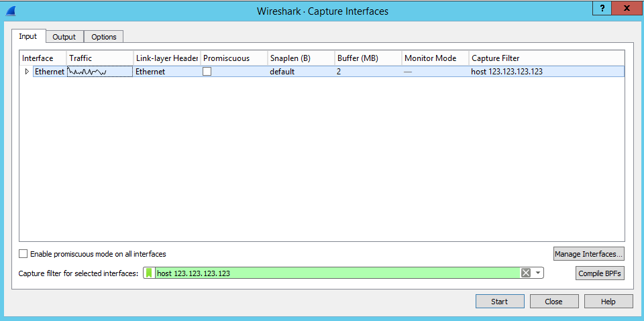Image resolution: width=644 pixels, height=321 pixels.
Task: Click Compile BPFs button
Action: point(600,273)
